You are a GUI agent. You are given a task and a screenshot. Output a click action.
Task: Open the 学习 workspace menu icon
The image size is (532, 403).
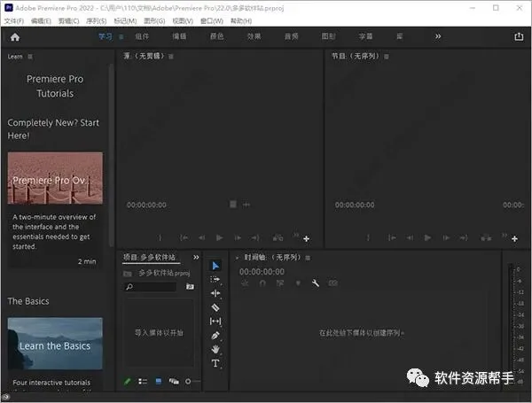coord(121,36)
